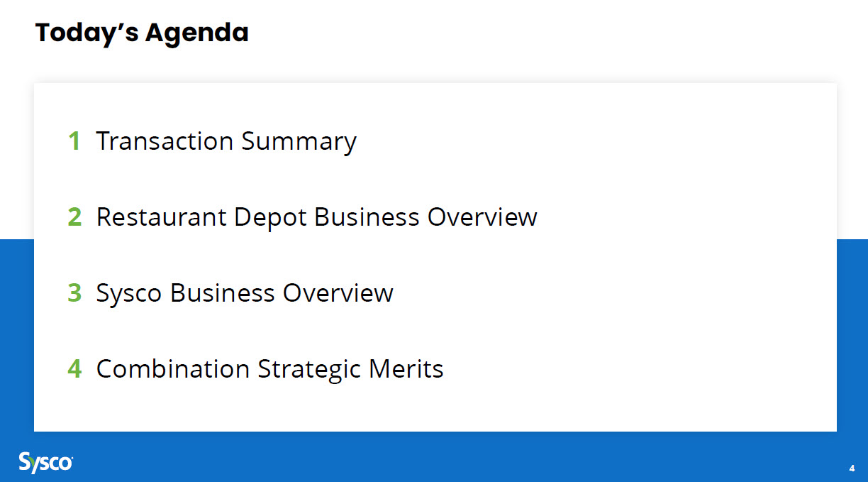Image resolution: width=868 pixels, height=482 pixels.
Task: Select the green number 1 marker
Action: pyautogui.click(x=74, y=141)
